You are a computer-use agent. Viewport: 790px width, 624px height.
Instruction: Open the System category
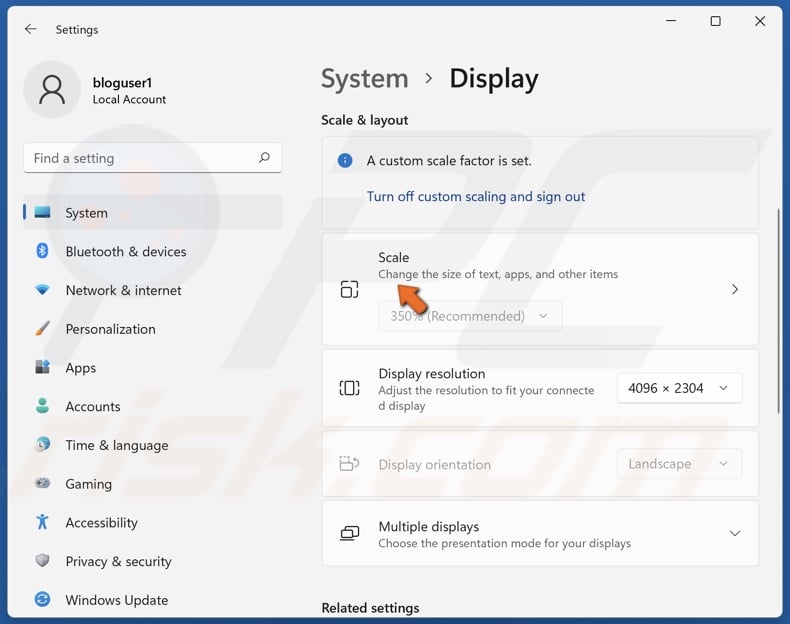153,213
